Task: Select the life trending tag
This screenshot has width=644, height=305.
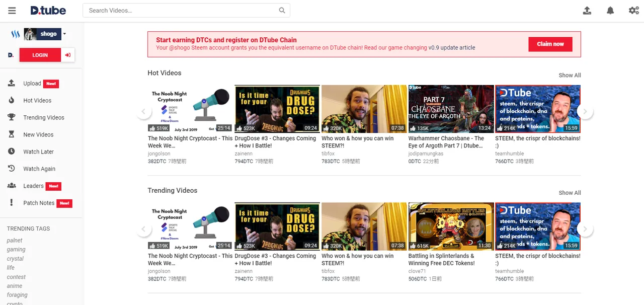Action: click(x=11, y=268)
